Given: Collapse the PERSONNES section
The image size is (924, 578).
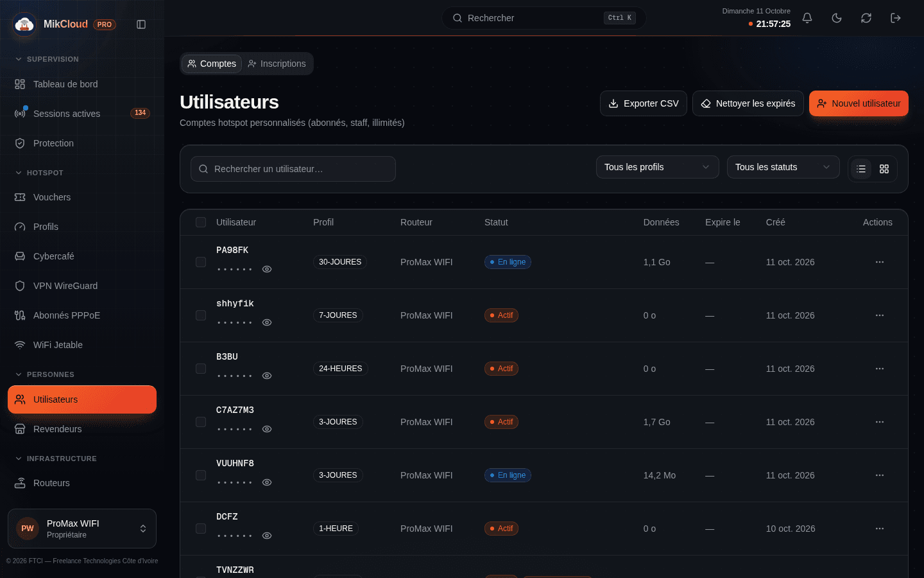Looking at the screenshot, I should point(44,374).
